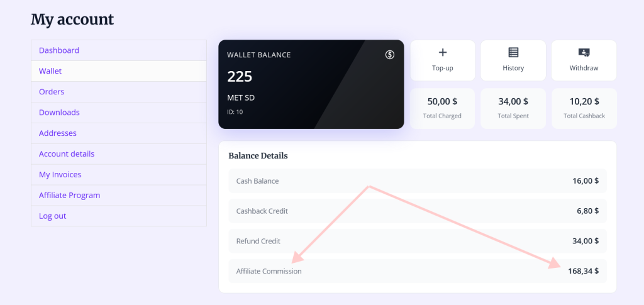Click the plus icon above Top-up
The image size is (644, 305).
pyautogui.click(x=442, y=52)
